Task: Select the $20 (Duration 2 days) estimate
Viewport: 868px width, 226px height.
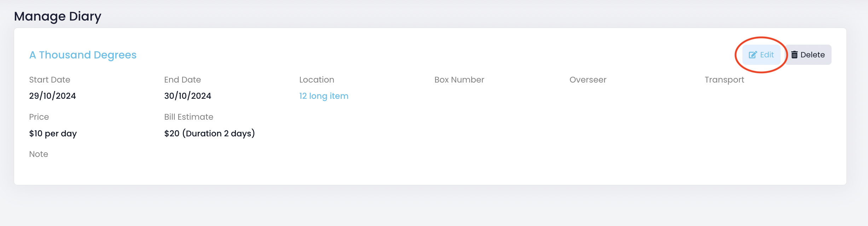Action: pyautogui.click(x=209, y=134)
